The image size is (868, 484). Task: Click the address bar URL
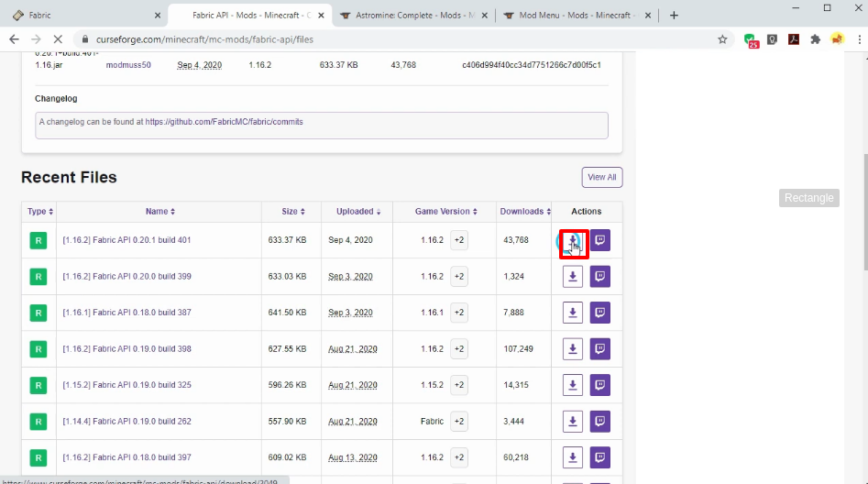click(204, 39)
